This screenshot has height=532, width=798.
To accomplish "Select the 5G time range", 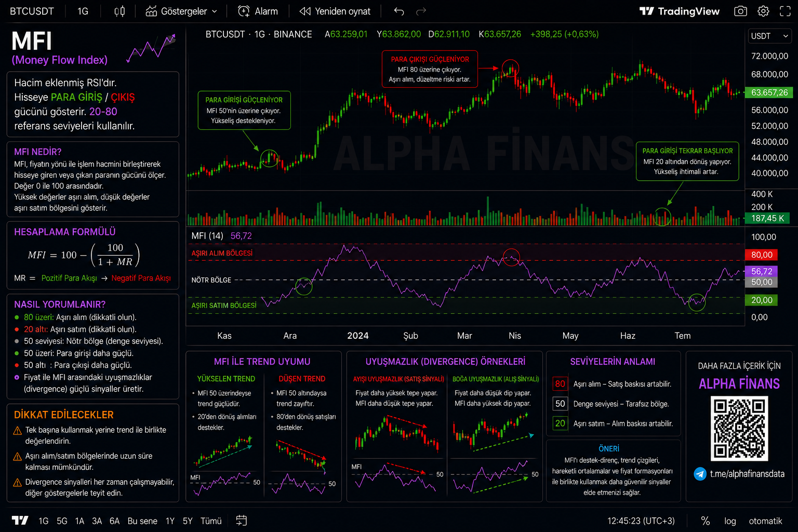I will tap(62, 521).
